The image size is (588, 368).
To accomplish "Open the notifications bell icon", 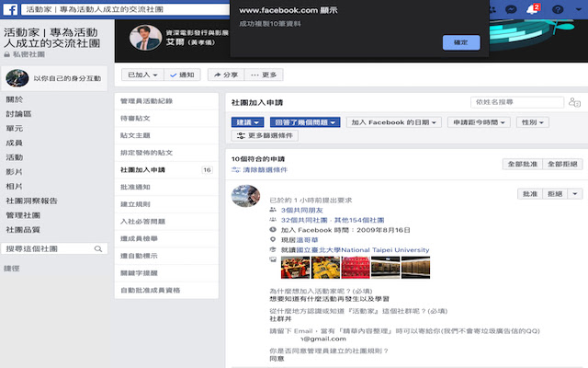I will 532,9.
